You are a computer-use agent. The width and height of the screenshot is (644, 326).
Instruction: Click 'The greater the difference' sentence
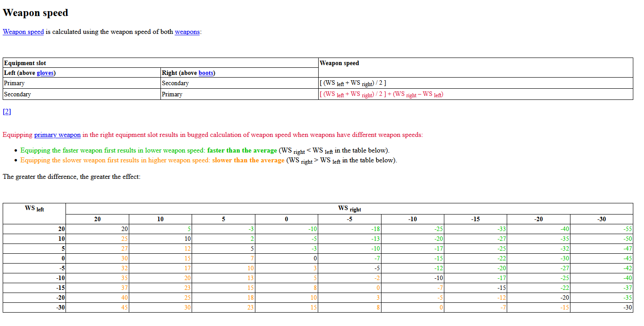point(72,177)
